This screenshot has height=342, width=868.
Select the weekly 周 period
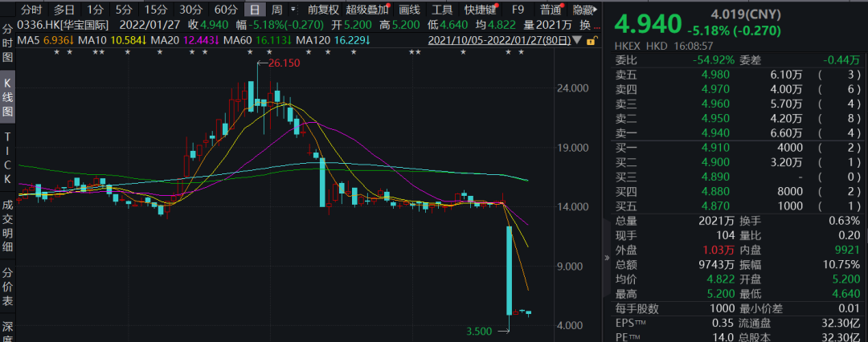(x=276, y=10)
